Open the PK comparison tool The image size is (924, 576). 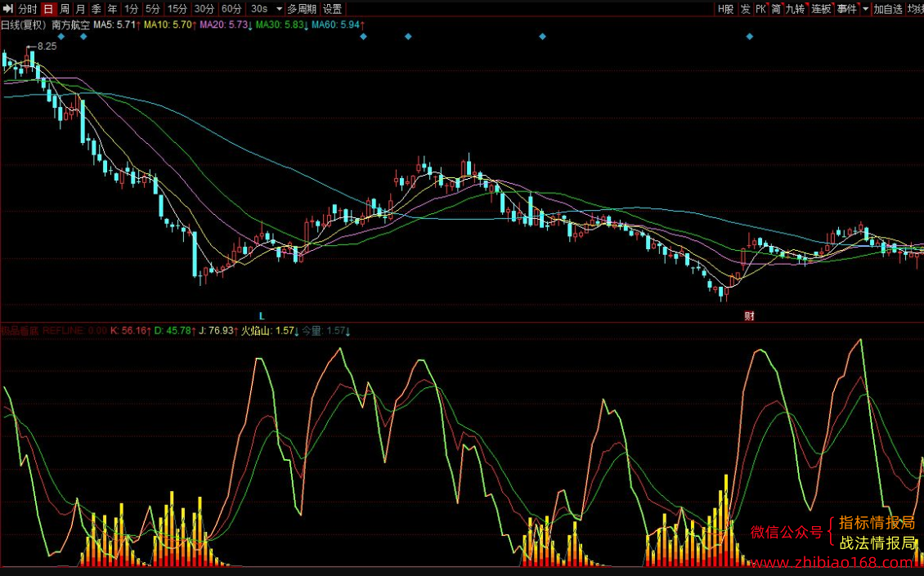[760, 9]
